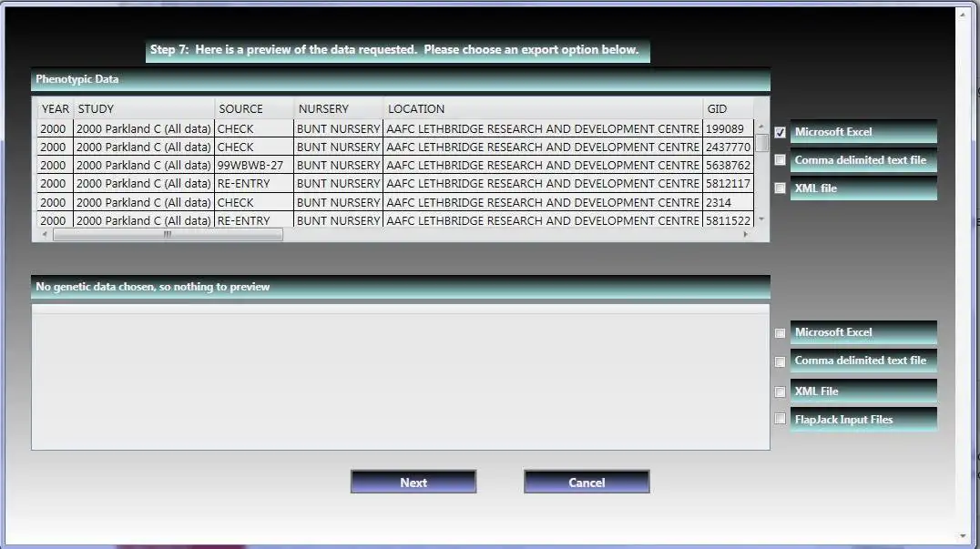
Task: Click window scroll-down arrow at bottom right
Action: pyautogui.click(x=963, y=536)
